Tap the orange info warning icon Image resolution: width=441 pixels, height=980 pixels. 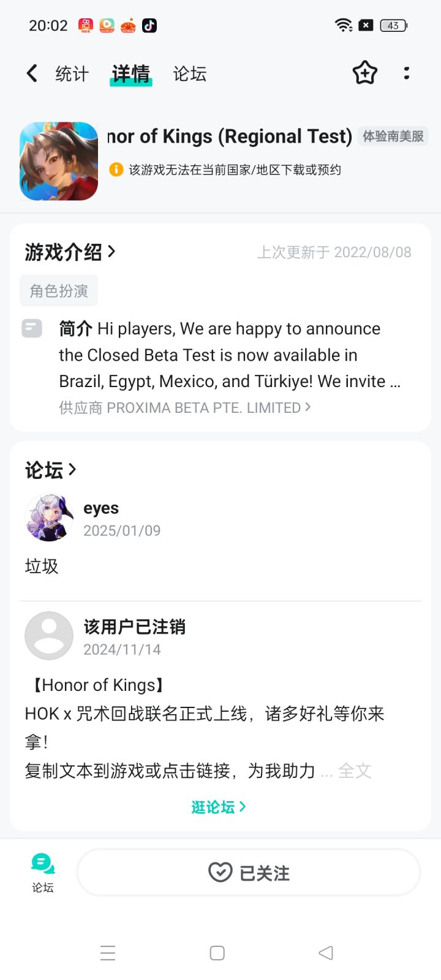pos(116,170)
